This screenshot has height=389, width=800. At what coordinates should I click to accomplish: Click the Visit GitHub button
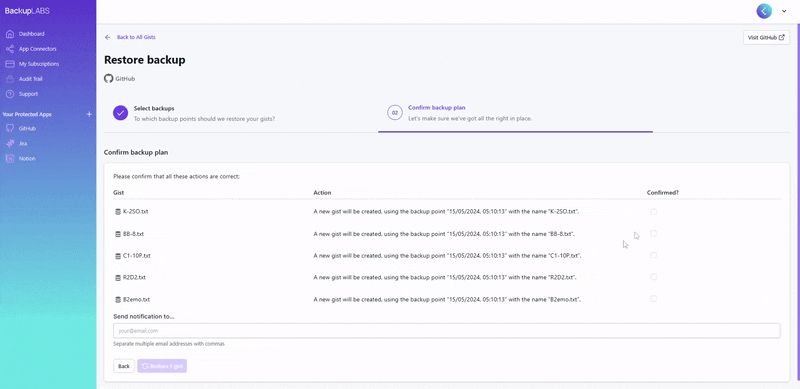click(766, 38)
